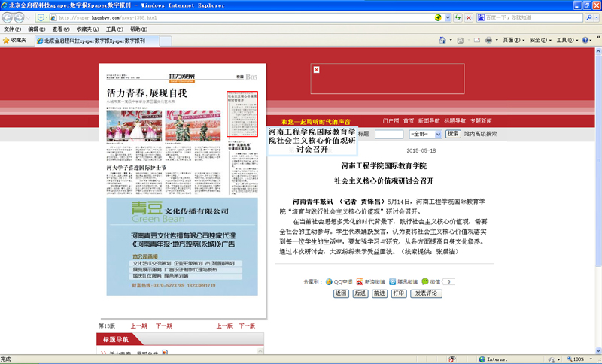Open the 工具(T) menu in menu bar
602x364 pixels.
[x=114, y=29]
